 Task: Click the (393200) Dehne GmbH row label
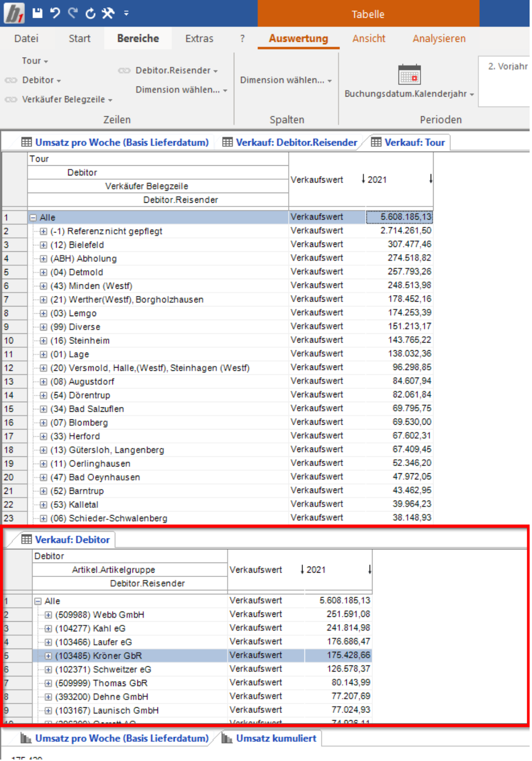(102, 697)
